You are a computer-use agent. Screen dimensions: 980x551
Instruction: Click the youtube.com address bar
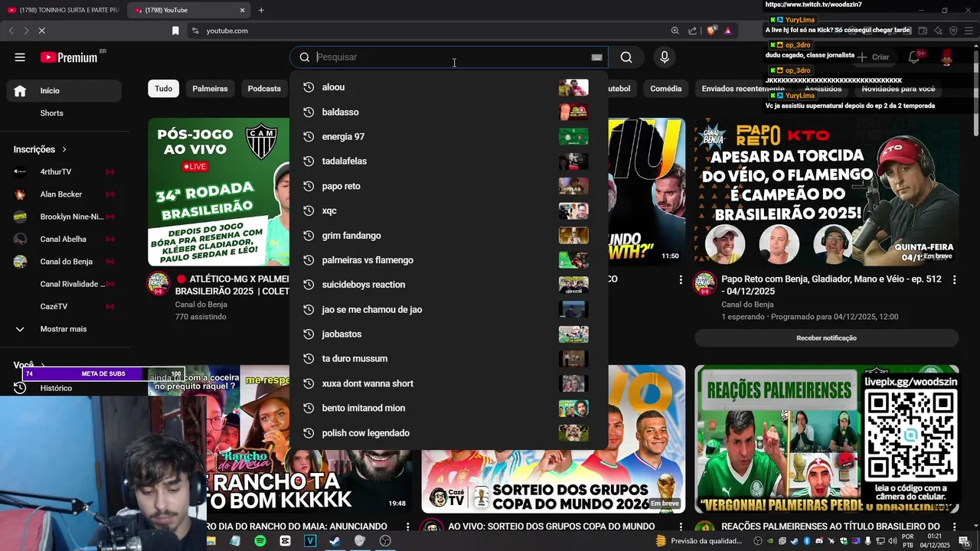429,31
